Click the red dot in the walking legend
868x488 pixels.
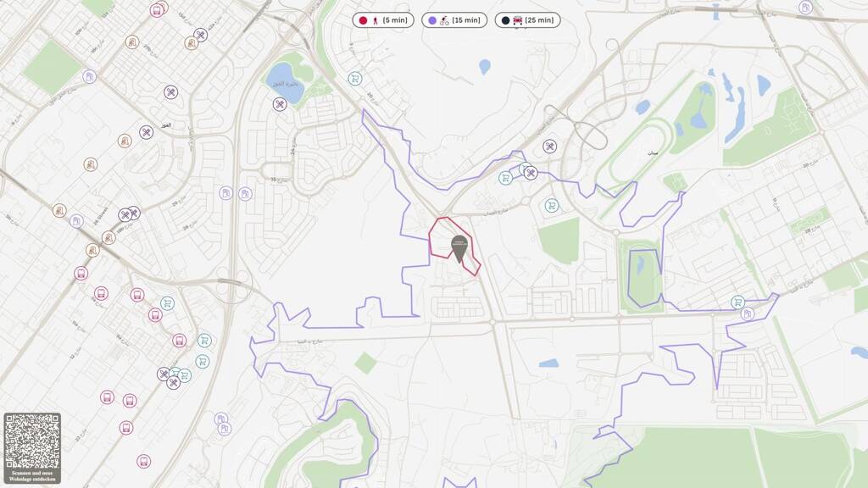tap(363, 20)
